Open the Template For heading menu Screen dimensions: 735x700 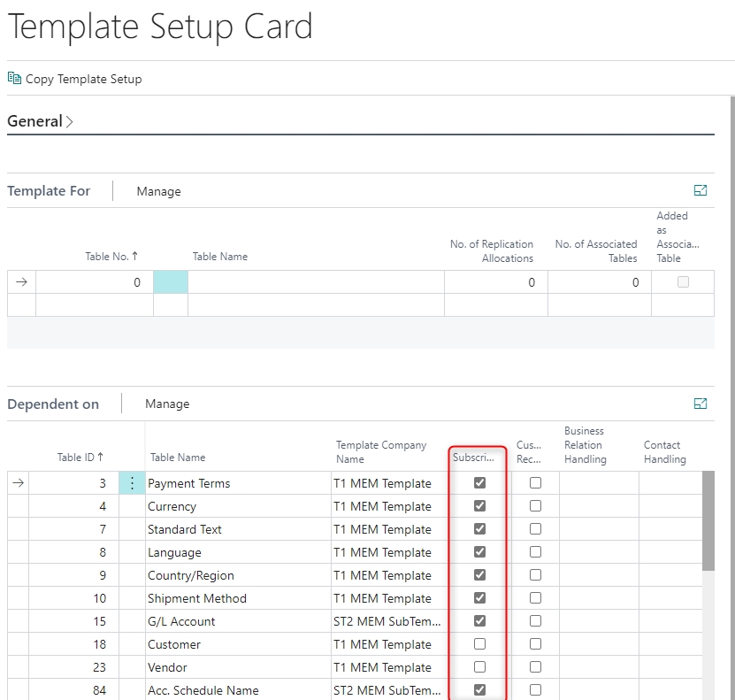tap(49, 191)
